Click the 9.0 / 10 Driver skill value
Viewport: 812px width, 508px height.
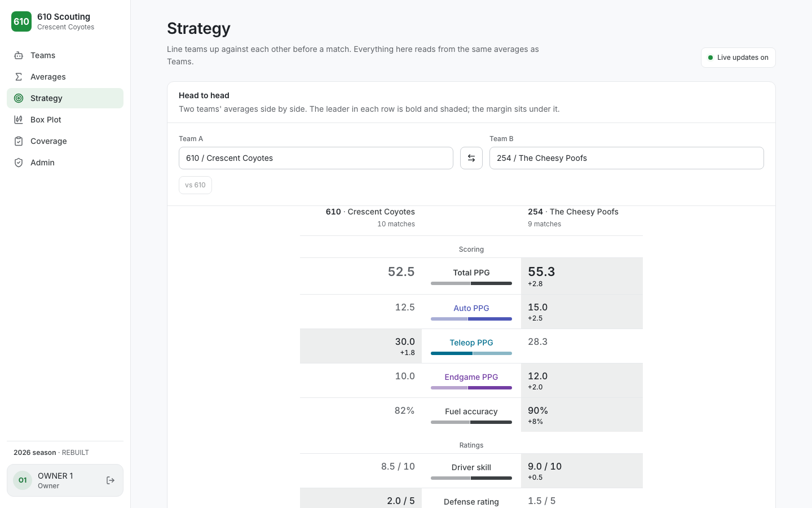(545, 466)
